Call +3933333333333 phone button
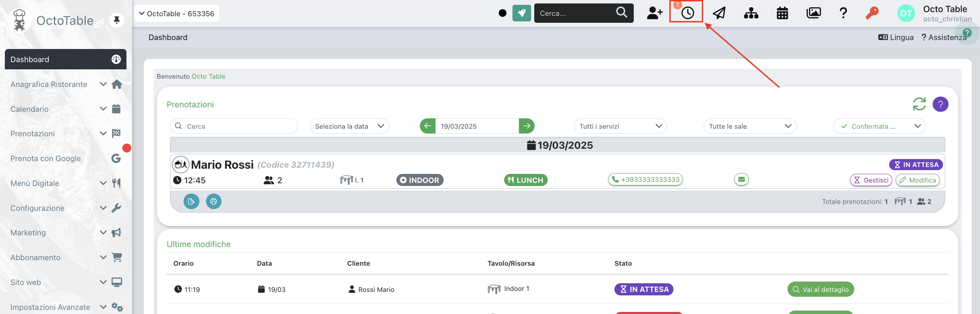 (645, 179)
